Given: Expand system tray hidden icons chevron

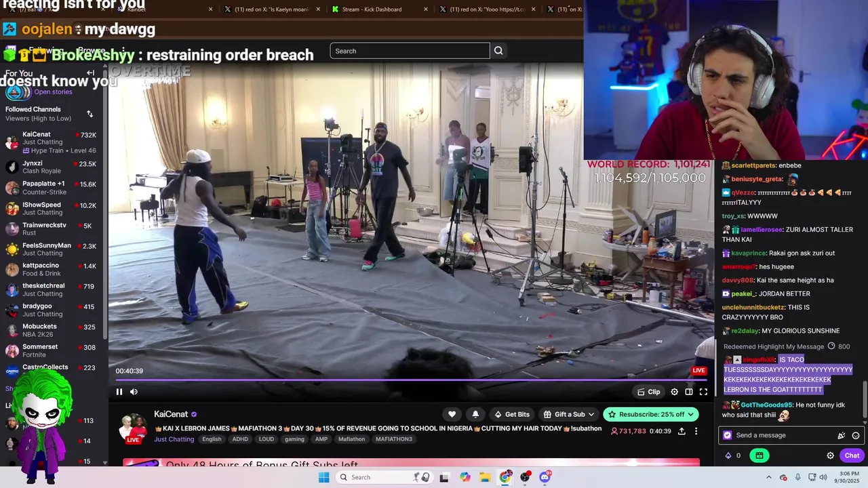Looking at the screenshot, I should point(768,477).
